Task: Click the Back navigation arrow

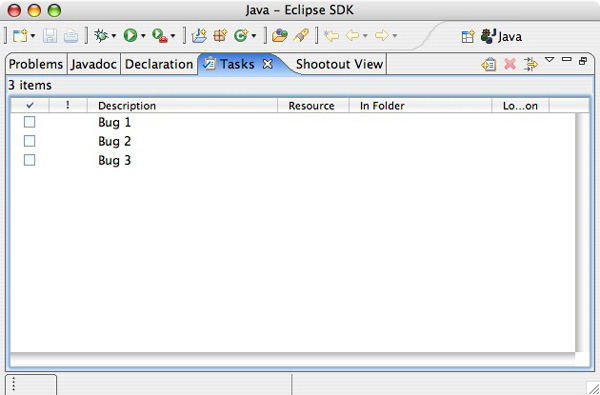Action: coord(352,36)
